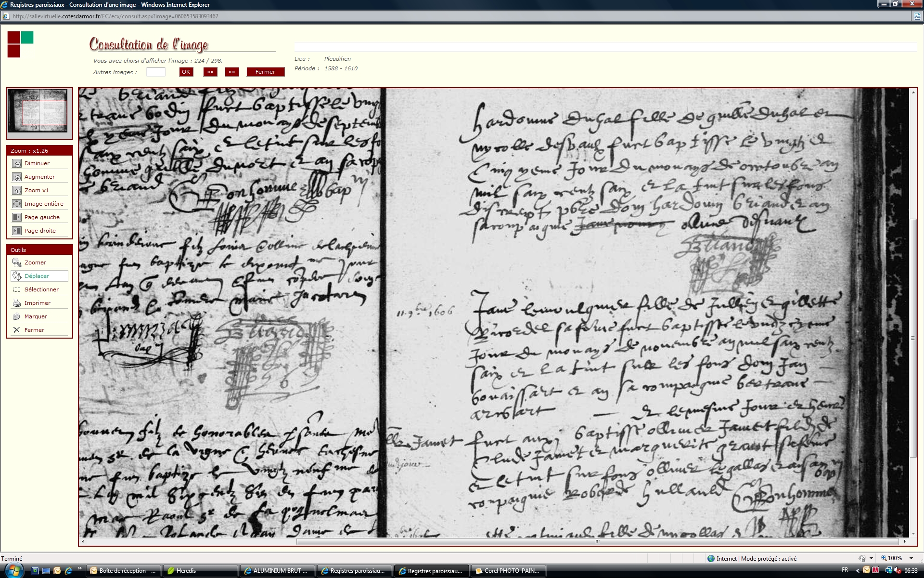
Task: Click the Autres images number field
Action: (x=155, y=72)
